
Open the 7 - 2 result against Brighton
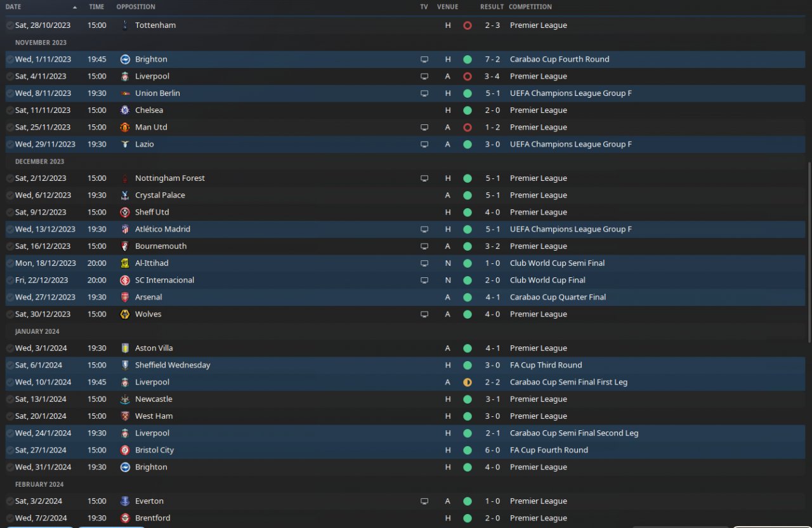pyautogui.click(x=492, y=59)
